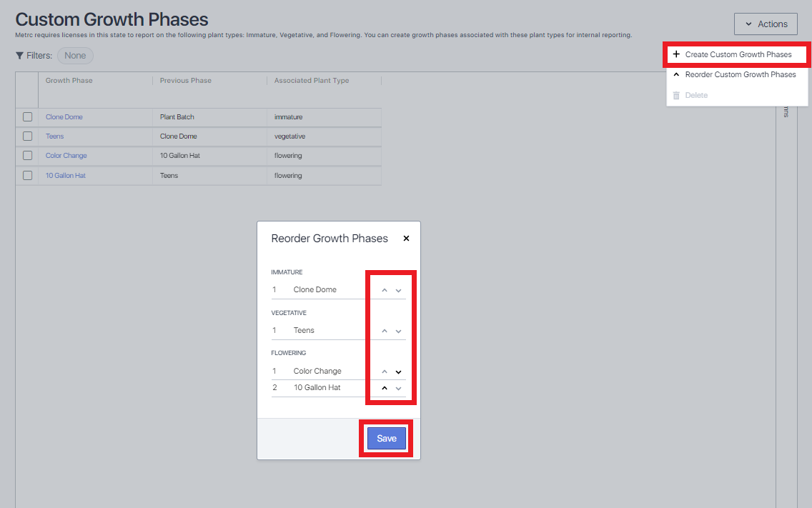Save the reordered growth phases
Screen dimensions: 812x508
tap(386, 438)
